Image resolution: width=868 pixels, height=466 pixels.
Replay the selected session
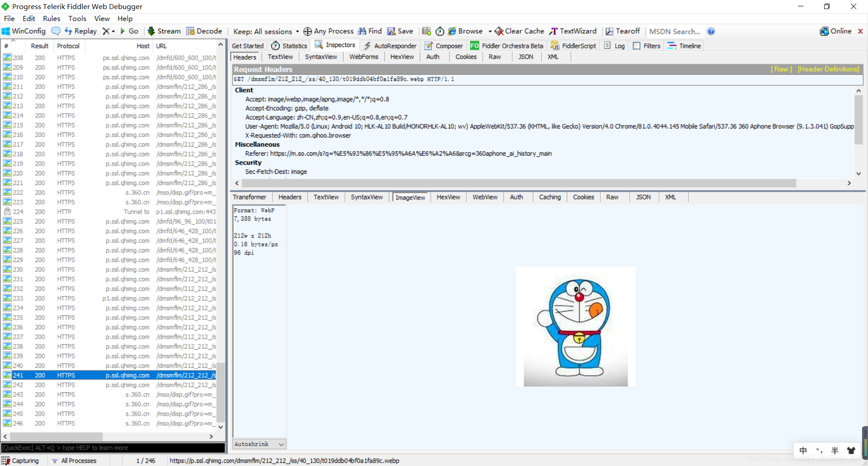(x=81, y=31)
